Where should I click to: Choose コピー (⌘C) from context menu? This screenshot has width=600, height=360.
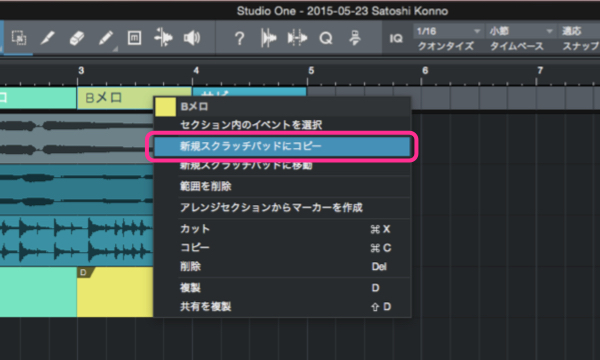pos(282,248)
